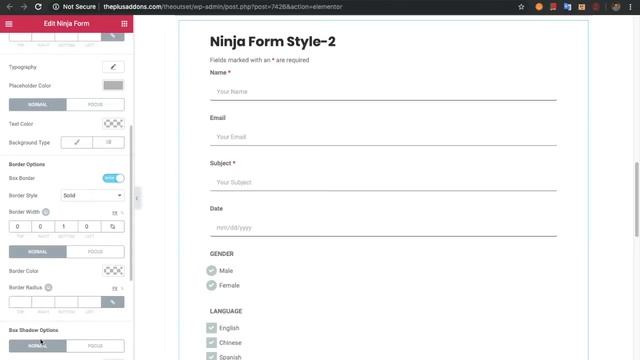This screenshot has height=360, width=640.
Task: Edit Border Width left value field
Action: click(89, 227)
